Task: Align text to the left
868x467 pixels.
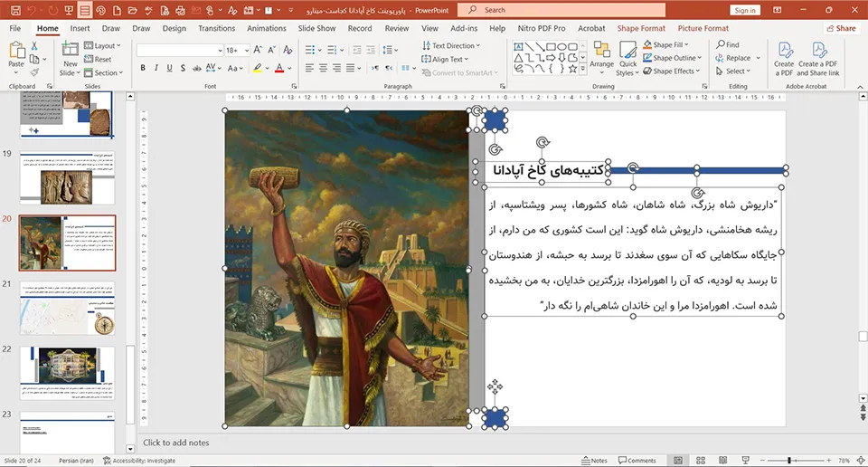Action: pyautogui.click(x=309, y=68)
